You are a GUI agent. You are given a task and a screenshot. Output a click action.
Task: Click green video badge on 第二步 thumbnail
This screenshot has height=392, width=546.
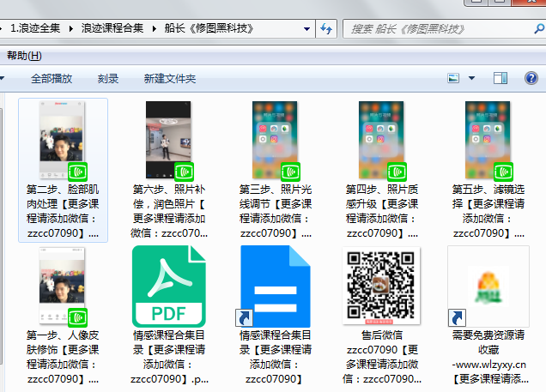point(77,172)
